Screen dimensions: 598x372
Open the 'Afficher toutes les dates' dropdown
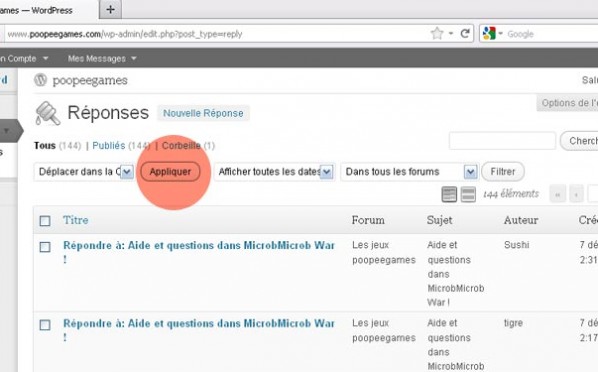pos(274,172)
